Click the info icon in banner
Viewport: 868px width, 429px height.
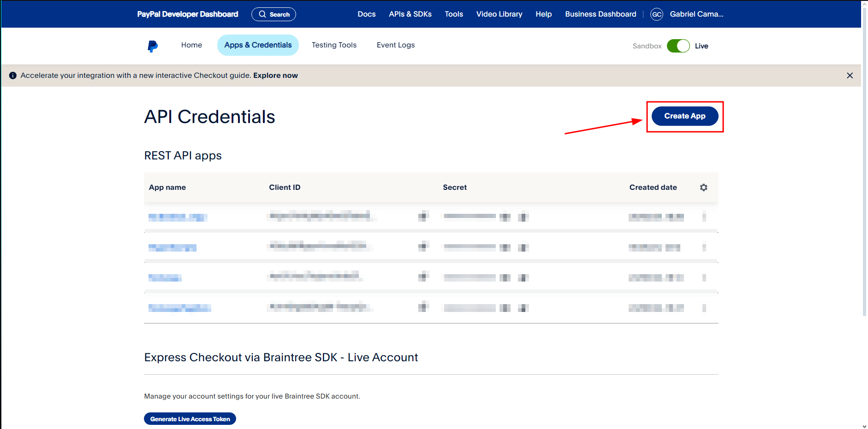(13, 76)
